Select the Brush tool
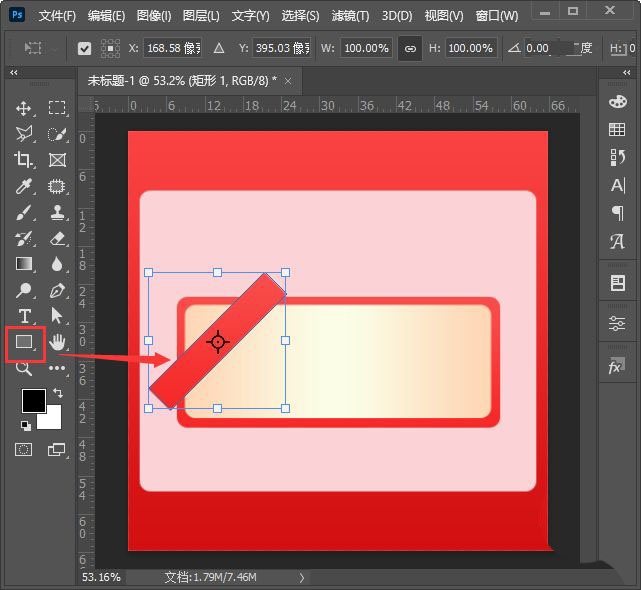 click(24, 213)
